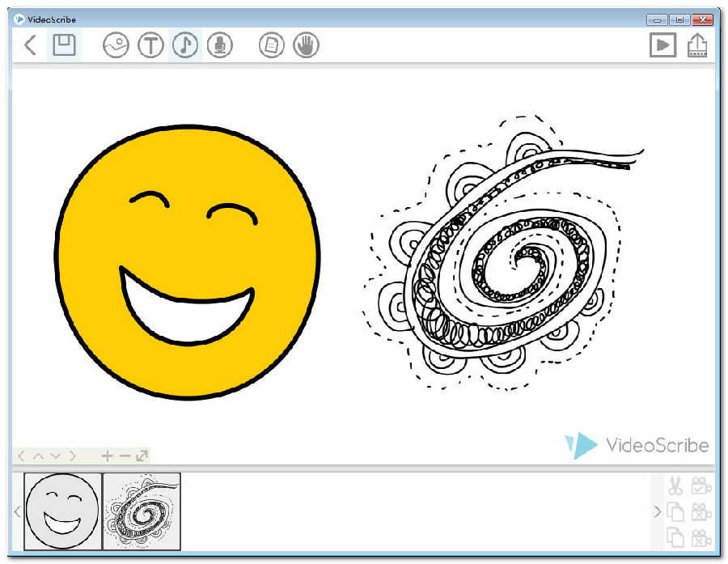Cut the element using the scissors icon
This screenshot has height=564, width=728.
(675, 486)
